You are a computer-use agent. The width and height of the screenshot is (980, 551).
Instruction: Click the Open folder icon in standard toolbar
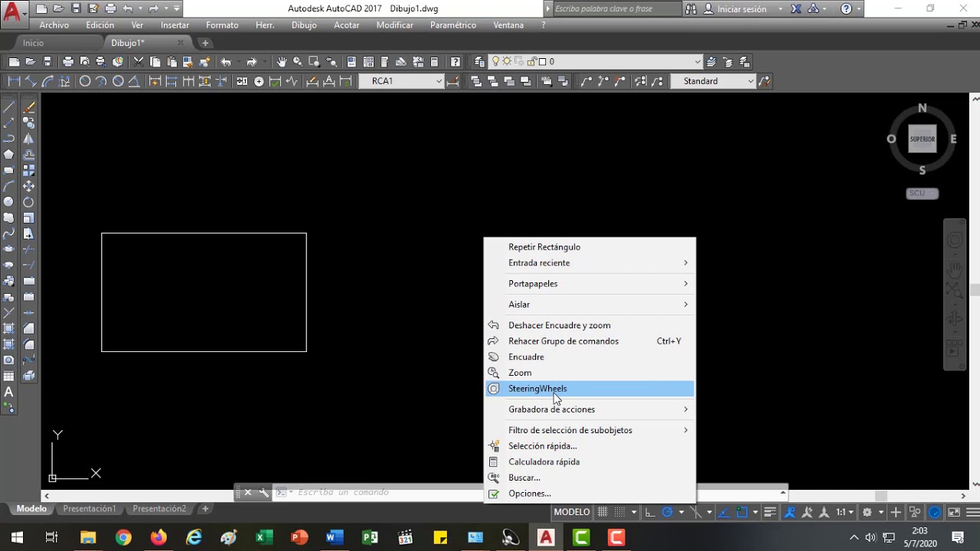click(x=31, y=62)
